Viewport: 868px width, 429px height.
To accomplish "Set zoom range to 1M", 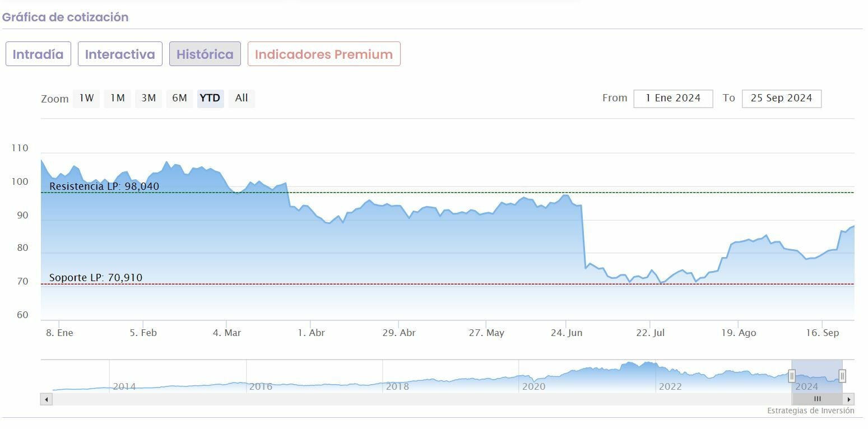I will click(x=117, y=99).
